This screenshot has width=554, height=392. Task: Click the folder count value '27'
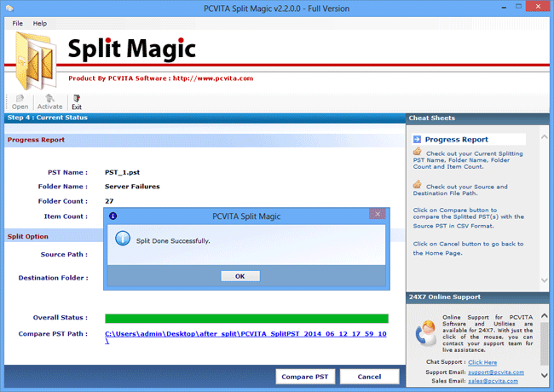pos(109,201)
